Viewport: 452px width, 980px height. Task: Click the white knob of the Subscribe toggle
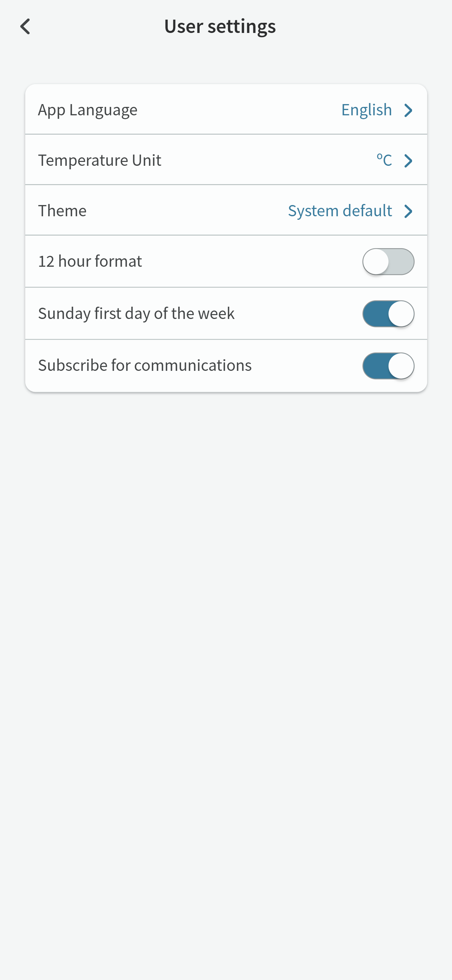(401, 366)
